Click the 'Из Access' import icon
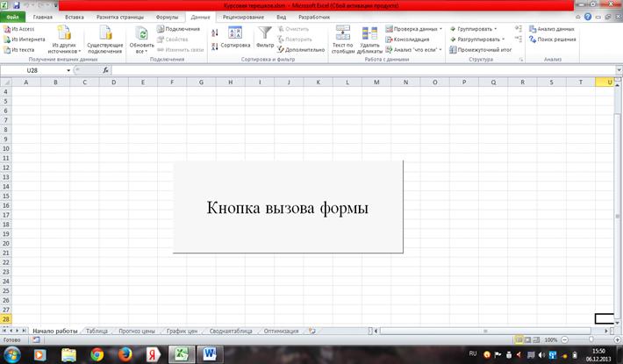Screen dimensions: 623x364 coord(7,29)
